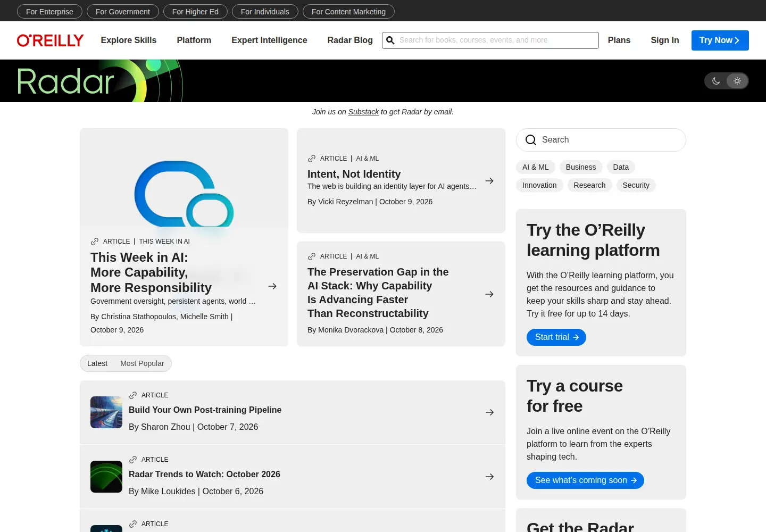
Task: Select the Latest tab
Action: [x=97, y=363]
